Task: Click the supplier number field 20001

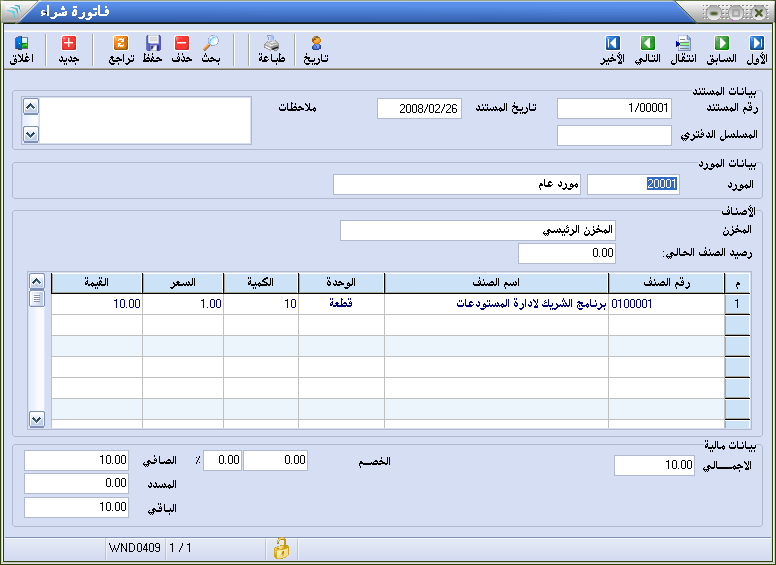Action: click(634, 185)
